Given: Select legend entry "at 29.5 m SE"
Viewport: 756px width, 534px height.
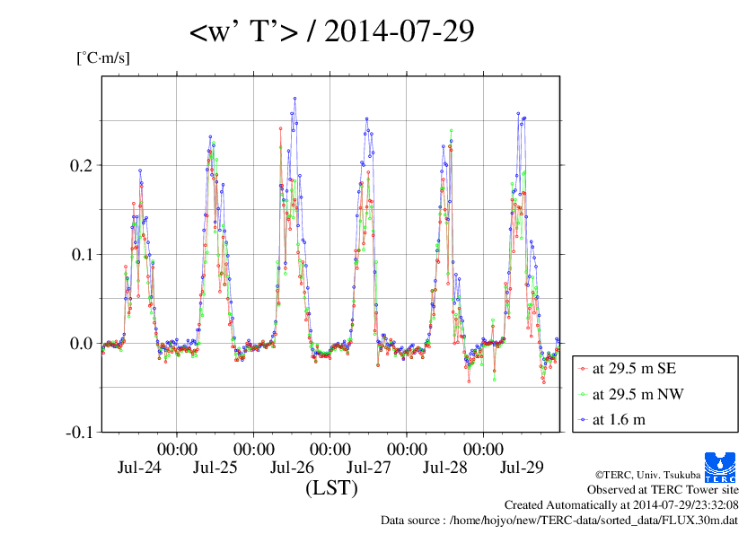Looking at the screenshot, I should pyautogui.click(x=634, y=369).
